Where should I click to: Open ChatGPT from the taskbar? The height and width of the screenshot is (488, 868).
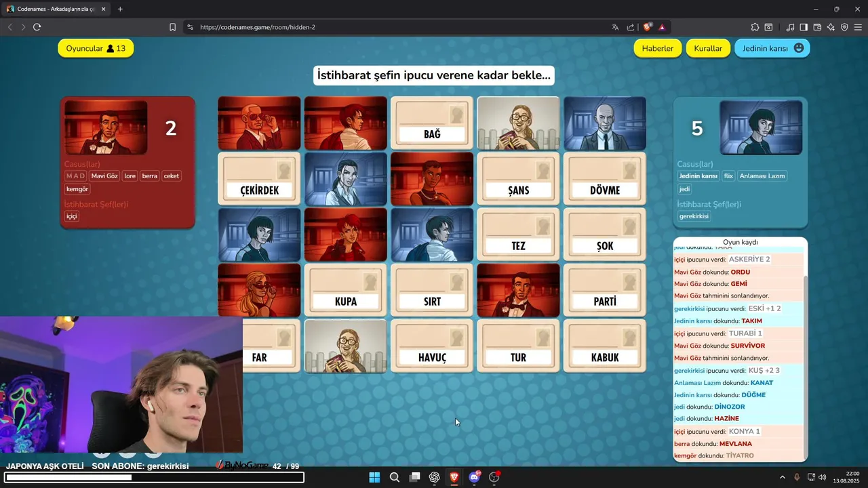point(435,477)
